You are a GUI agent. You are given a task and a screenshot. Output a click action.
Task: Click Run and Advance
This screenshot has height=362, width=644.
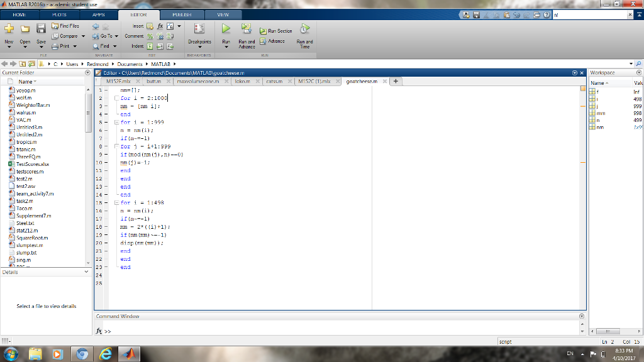[247, 36]
